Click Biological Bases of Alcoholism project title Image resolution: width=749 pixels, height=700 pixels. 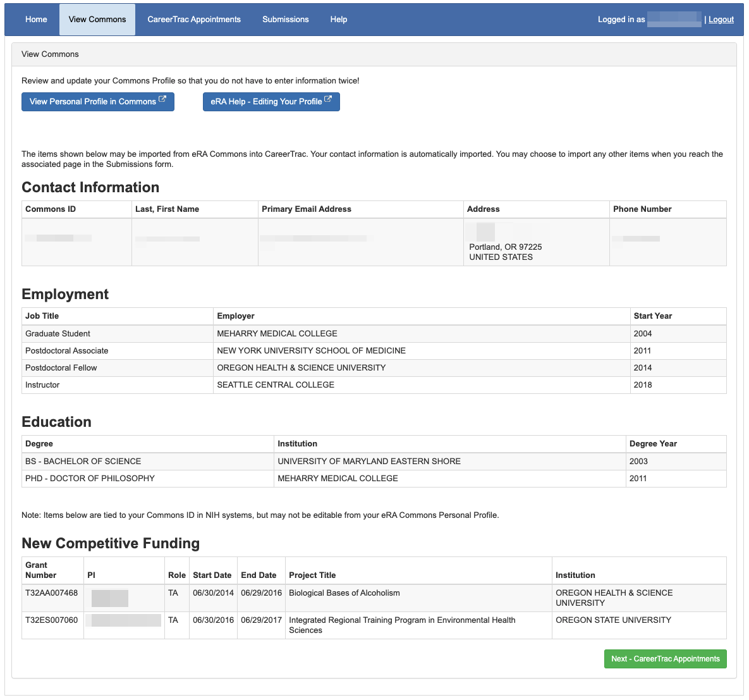click(344, 593)
